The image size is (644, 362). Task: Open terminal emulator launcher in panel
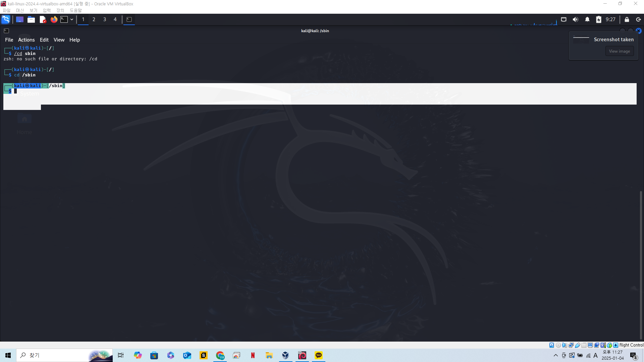(64, 19)
